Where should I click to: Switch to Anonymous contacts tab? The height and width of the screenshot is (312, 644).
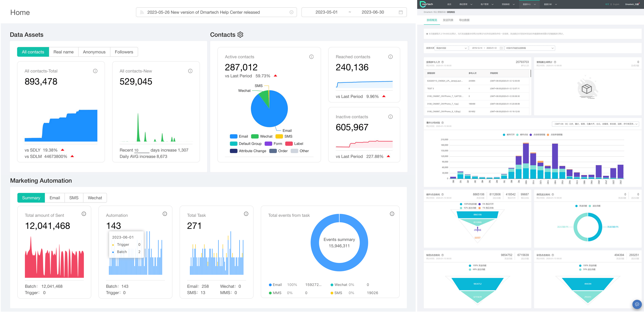click(94, 52)
